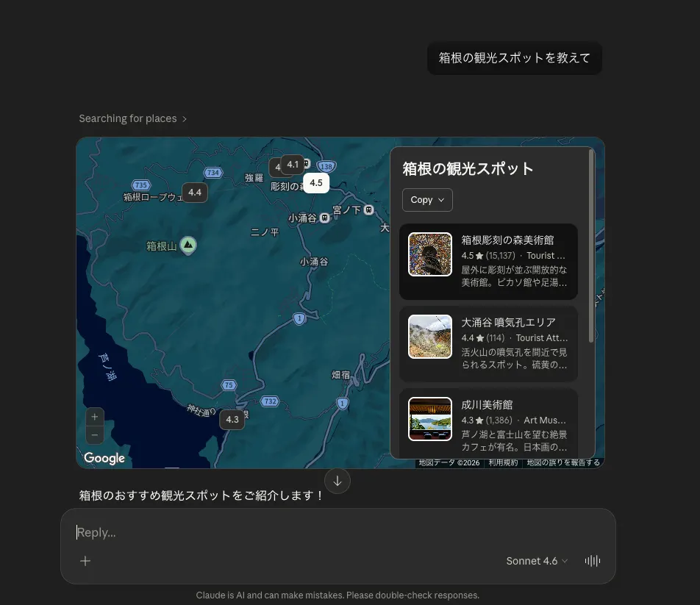The height and width of the screenshot is (605, 700).
Task: Zoom out the map with minus button
Action: [95, 435]
